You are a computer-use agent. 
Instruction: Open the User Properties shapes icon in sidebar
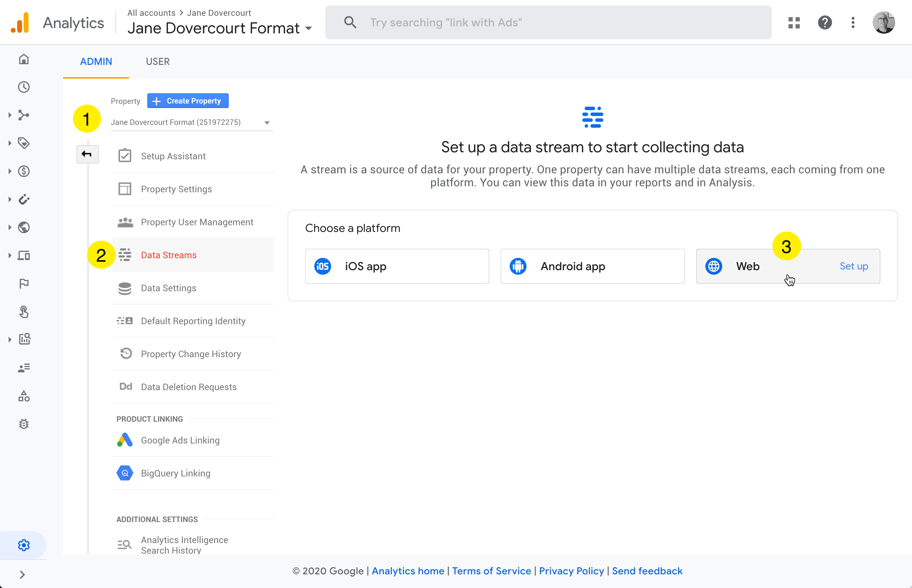24,396
